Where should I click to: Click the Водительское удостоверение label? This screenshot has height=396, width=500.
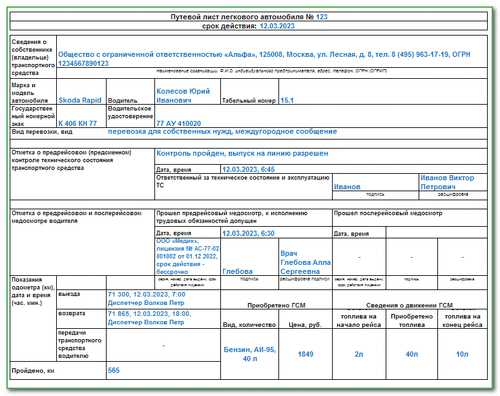pyautogui.click(x=130, y=112)
